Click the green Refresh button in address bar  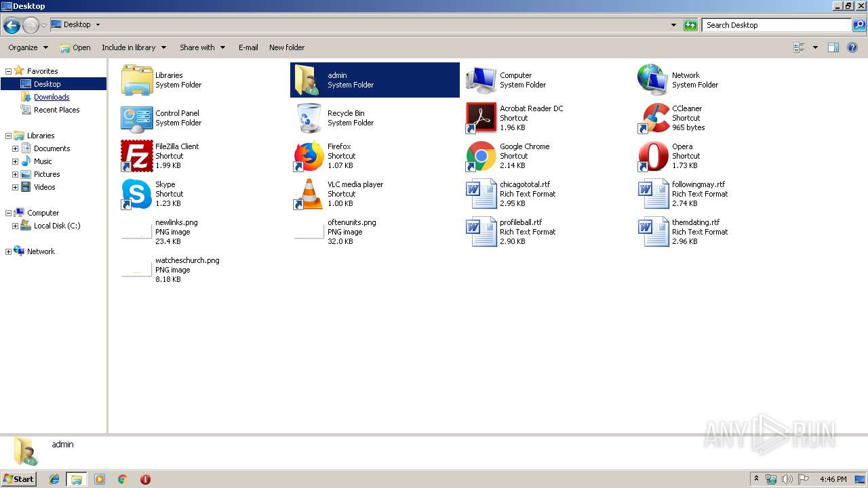[x=690, y=25]
